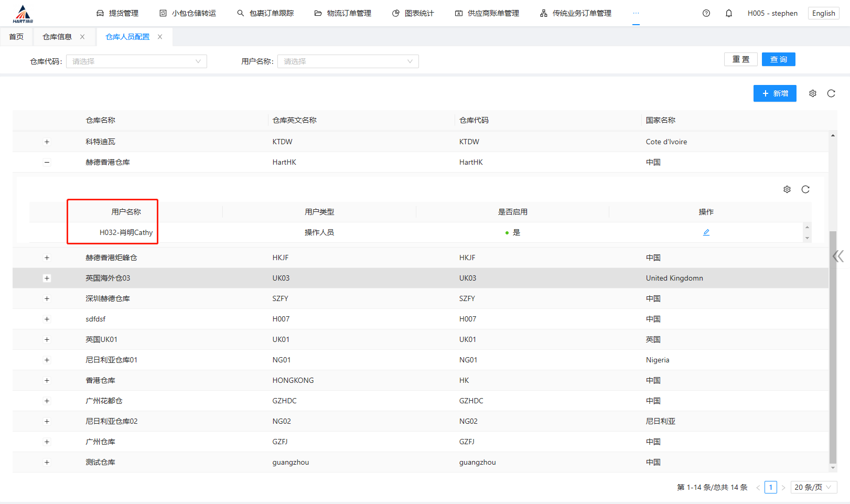Refresh the main warehouse table
The image size is (850, 504).
831,93
